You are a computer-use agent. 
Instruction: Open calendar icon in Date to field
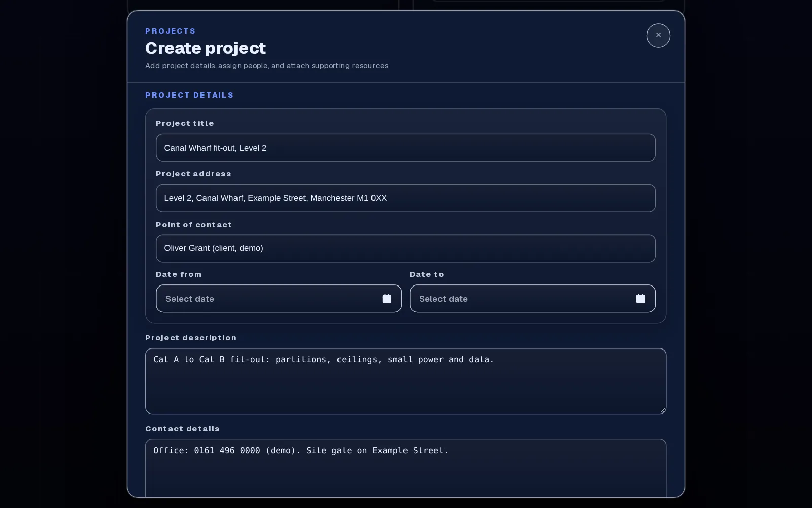pyautogui.click(x=640, y=299)
